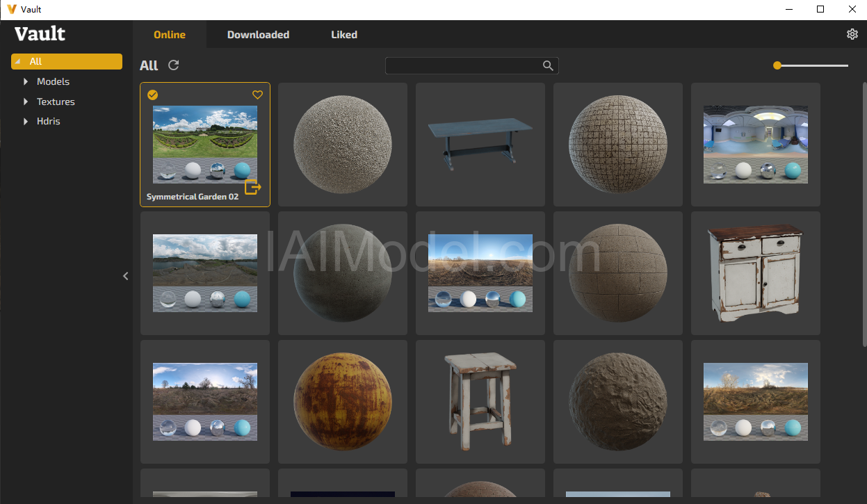This screenshot has height=504, width=867.
Task: Open the dry field clear blue sky HDRI
Action: coord(480,273)
